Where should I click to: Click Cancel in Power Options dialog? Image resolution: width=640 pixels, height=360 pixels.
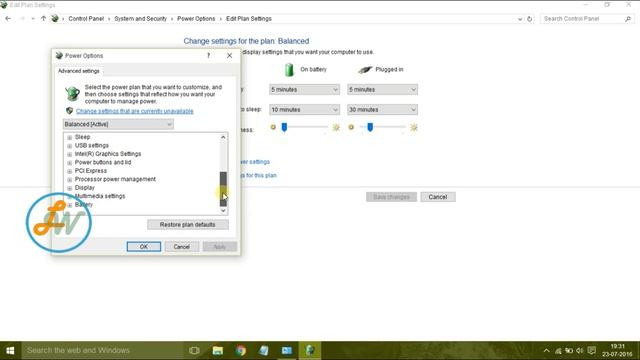pyautogui.click(x=181, y=247)
